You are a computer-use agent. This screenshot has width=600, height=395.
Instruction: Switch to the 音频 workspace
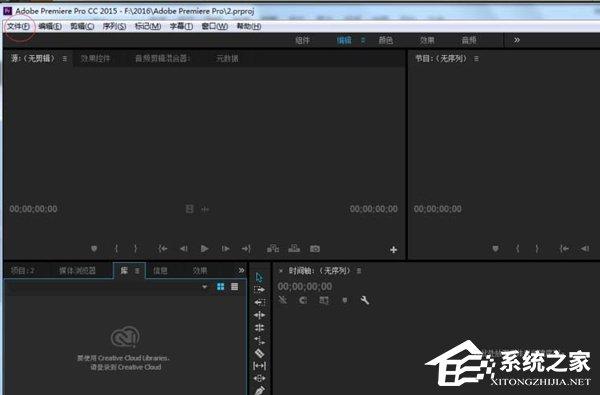pos(469,40)
